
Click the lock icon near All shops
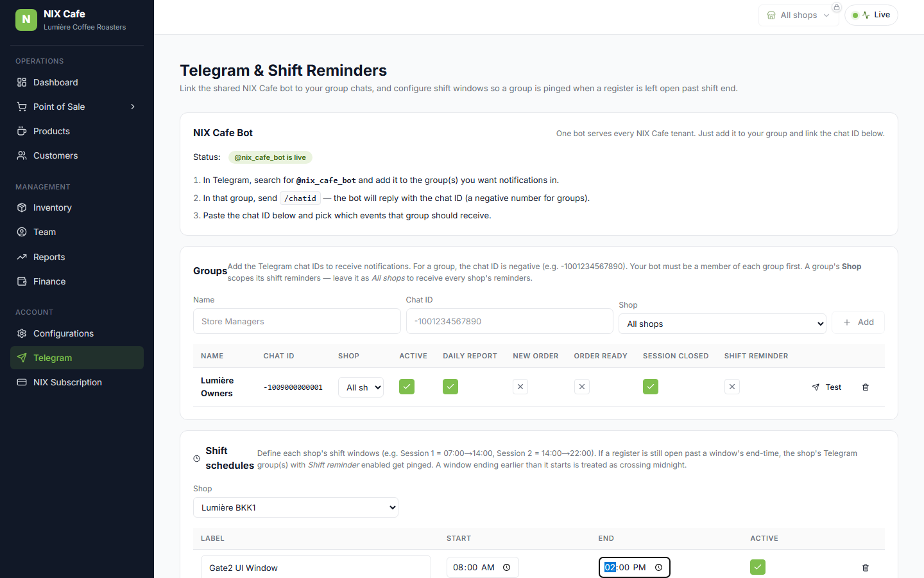pos(837,8)
